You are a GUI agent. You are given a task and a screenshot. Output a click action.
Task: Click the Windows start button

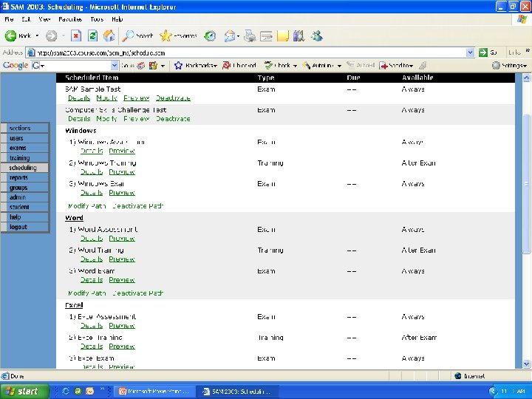pyautogui.click(x=24, y=391)
